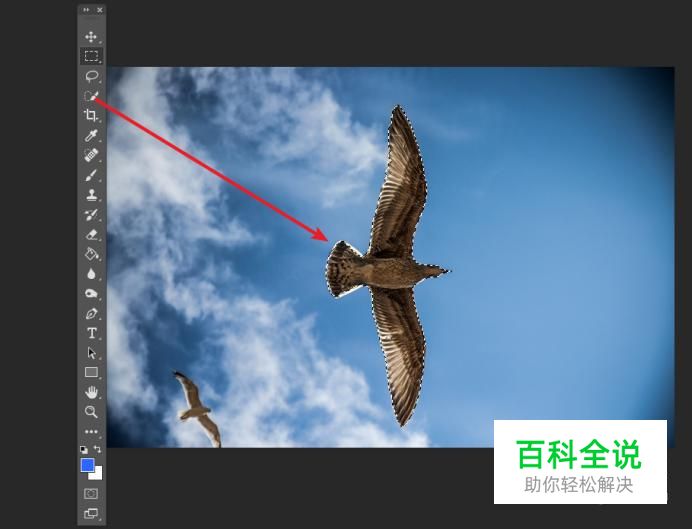
Task: Open the blue foreground color picker
Action: point(87,465)
